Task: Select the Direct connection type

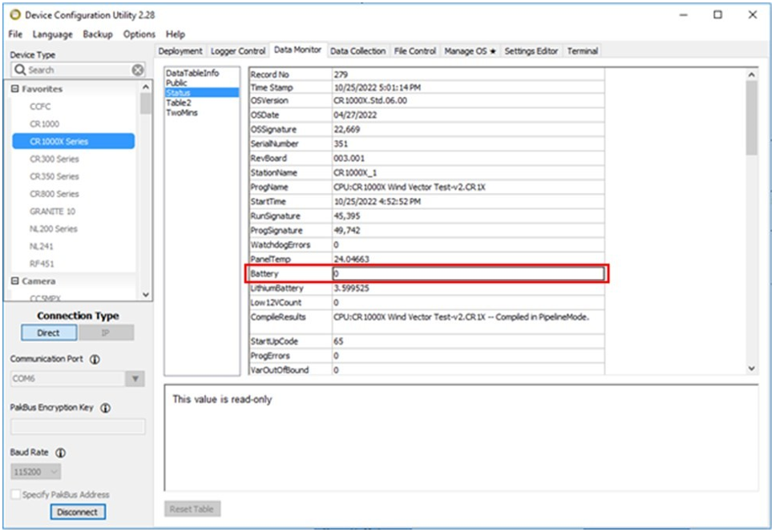Action: pos(49,332)
